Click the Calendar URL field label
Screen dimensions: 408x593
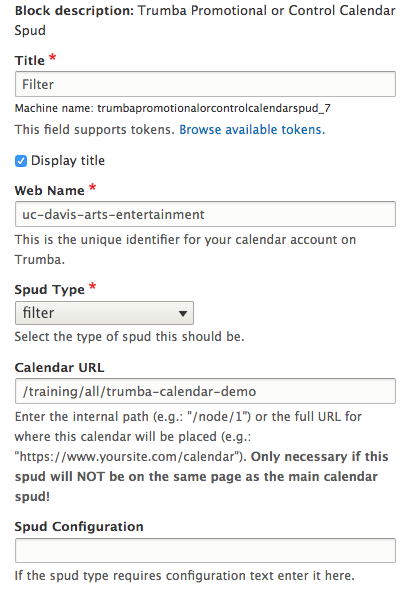click(59, 367)
